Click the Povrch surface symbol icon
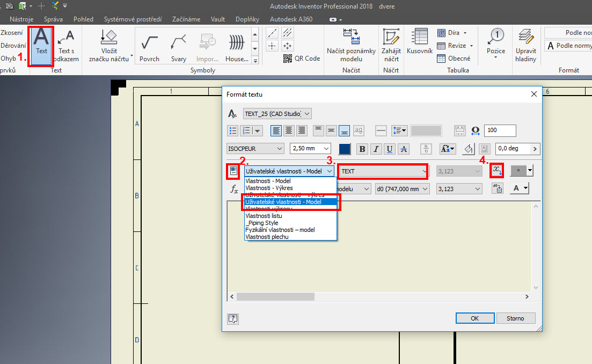 coord(149,46)
